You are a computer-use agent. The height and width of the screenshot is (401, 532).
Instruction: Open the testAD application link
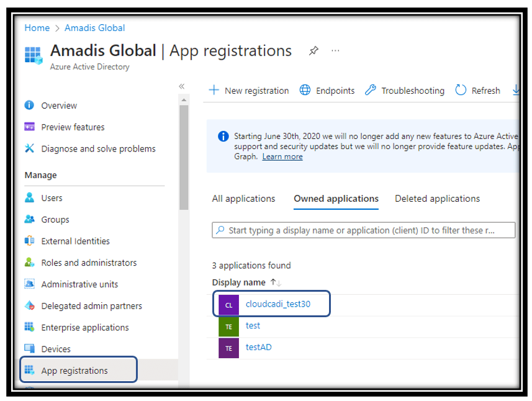pyautogui.click(x=258, y=347)
